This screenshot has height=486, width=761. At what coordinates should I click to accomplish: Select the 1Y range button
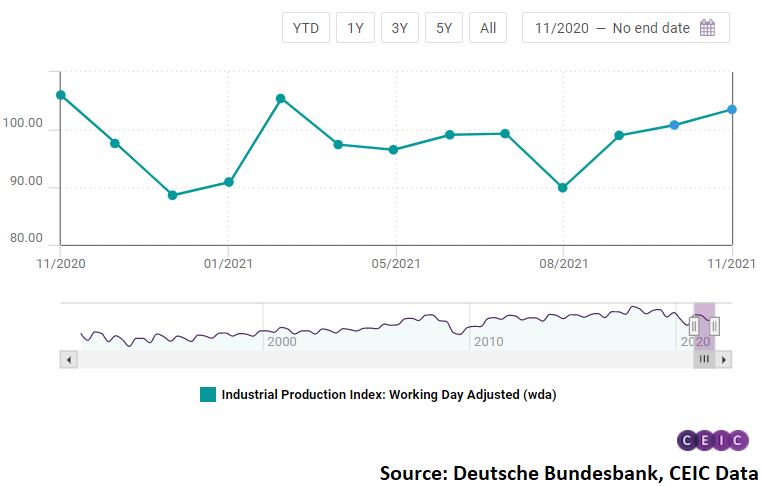coord(355,28)
